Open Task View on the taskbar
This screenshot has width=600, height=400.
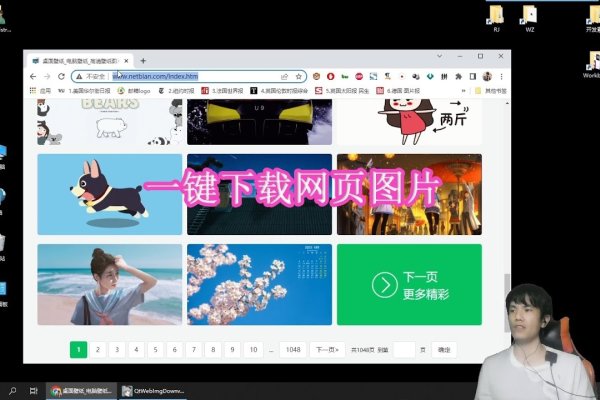tap(34, 391)
